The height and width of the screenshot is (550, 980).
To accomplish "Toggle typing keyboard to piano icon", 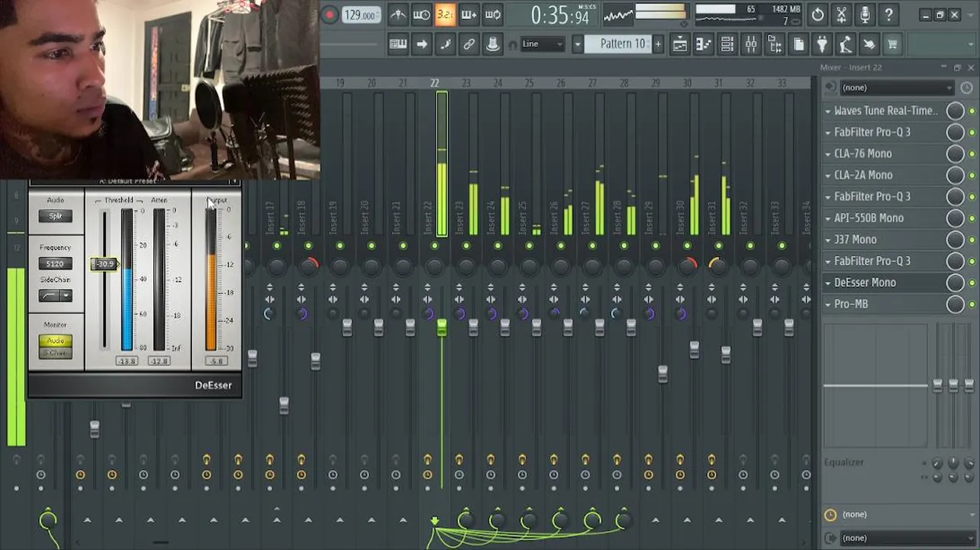I will click(398, 44).
